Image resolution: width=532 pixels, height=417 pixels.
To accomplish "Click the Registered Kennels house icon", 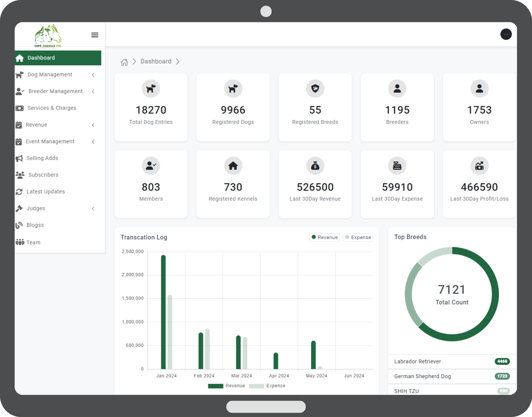I will (233, 166).
